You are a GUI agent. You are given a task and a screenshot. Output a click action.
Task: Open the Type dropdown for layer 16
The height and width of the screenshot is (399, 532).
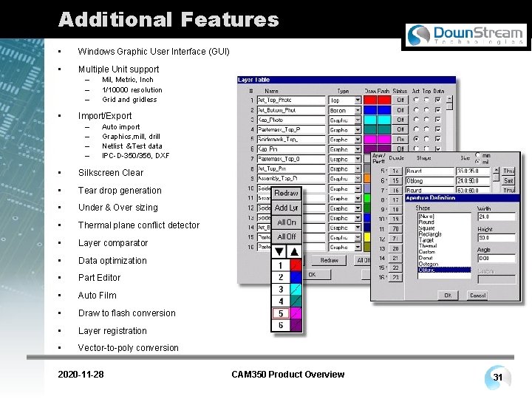[358, 248]
